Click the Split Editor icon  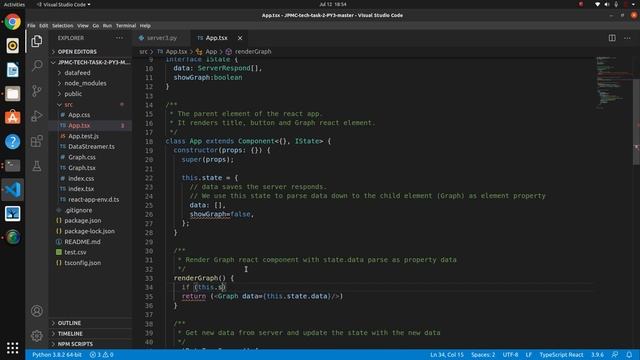click(x=612, y=38)
